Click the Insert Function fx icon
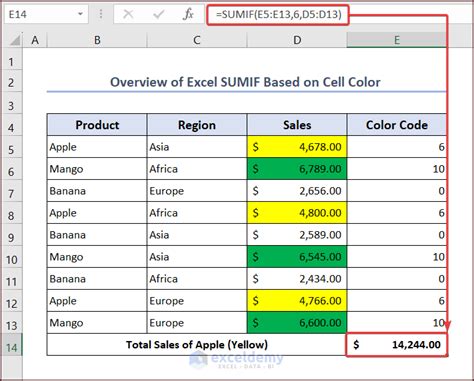The image size is (474, 381). [x=188, y=14]
